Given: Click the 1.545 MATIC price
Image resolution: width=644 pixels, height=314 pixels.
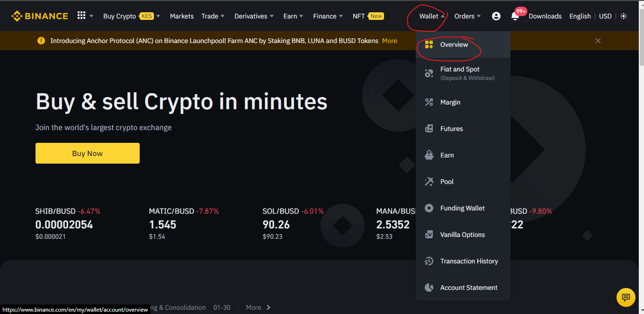Looking at the screenshot, I should (x=162, y=225).
